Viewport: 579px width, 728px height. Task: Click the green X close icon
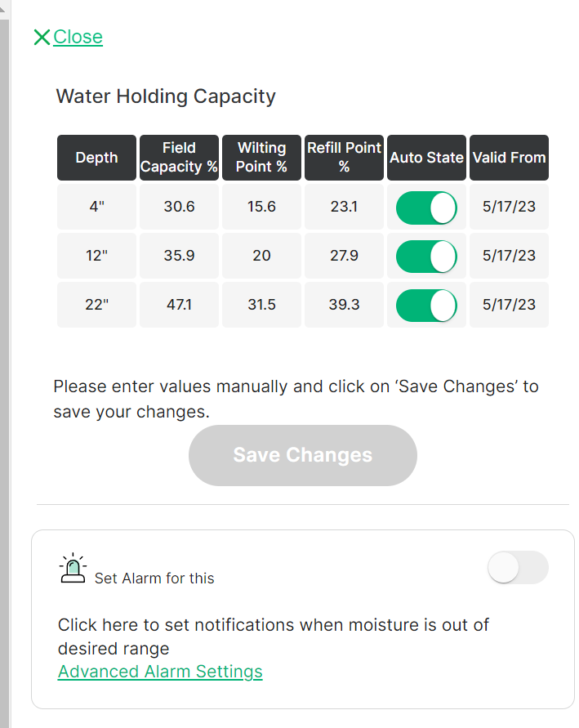pos(42,38)
